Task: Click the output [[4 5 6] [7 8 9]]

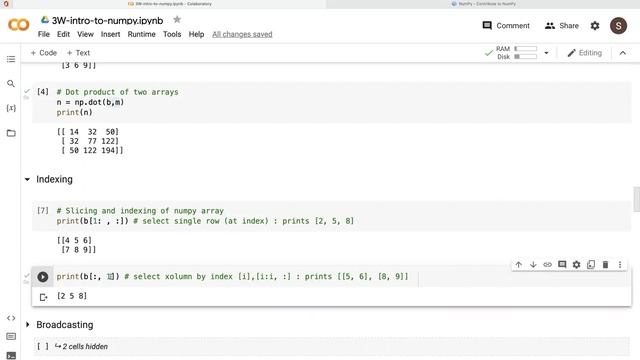Action: click(x=76, y=245)
